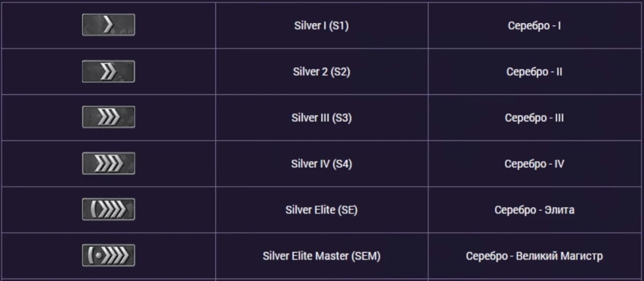Screen dimensions: 644x281
Task: Select 'Silver Elite Master (SEM)' text
Action: coord(321,256)
